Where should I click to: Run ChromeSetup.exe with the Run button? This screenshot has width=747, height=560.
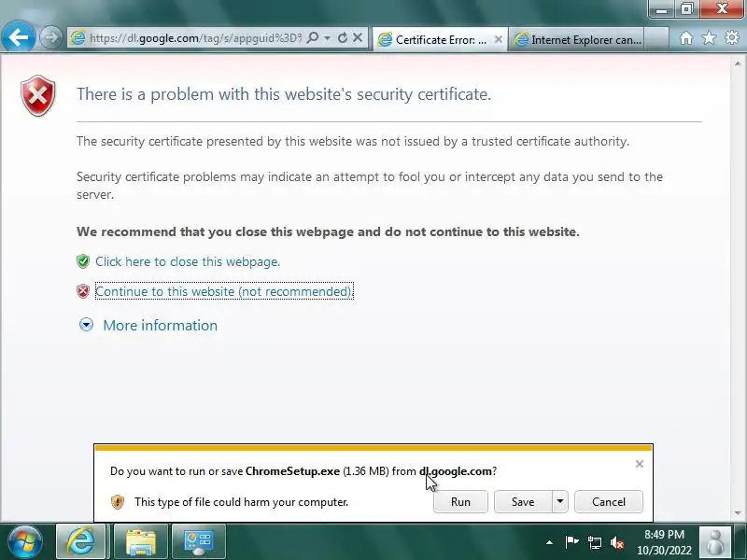[x=460, y=502]
